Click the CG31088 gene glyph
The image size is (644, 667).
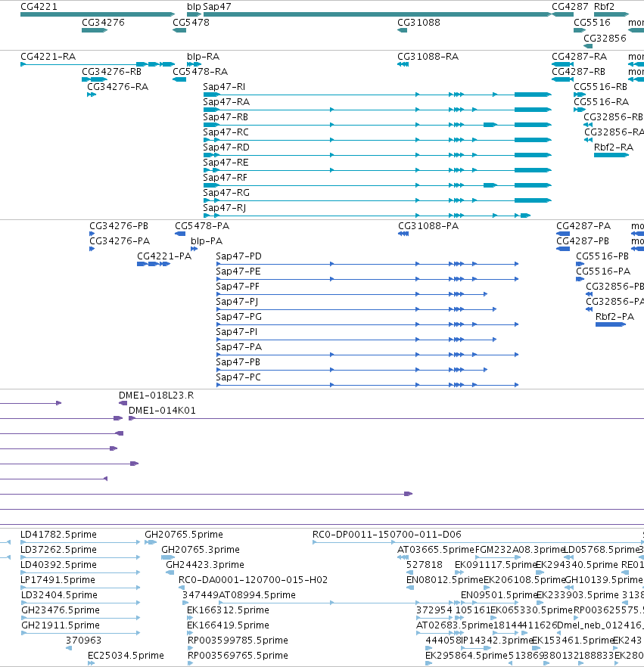click(403, 30)
